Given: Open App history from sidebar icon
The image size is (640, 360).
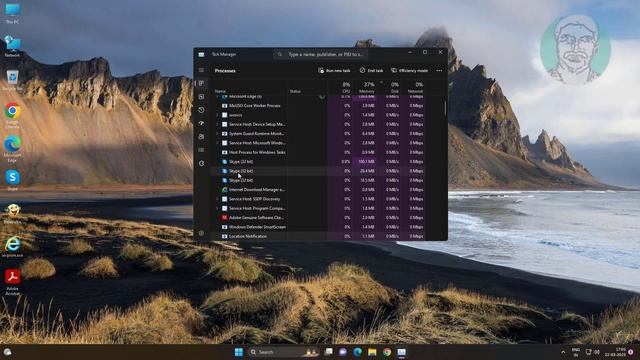Looking at the screenshot, I should (201, 110).
